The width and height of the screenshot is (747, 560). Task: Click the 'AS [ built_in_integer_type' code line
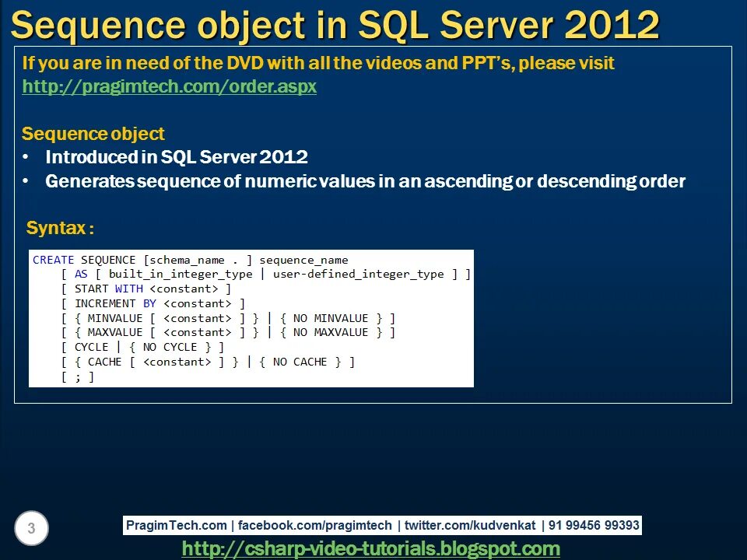coord(266,275)
